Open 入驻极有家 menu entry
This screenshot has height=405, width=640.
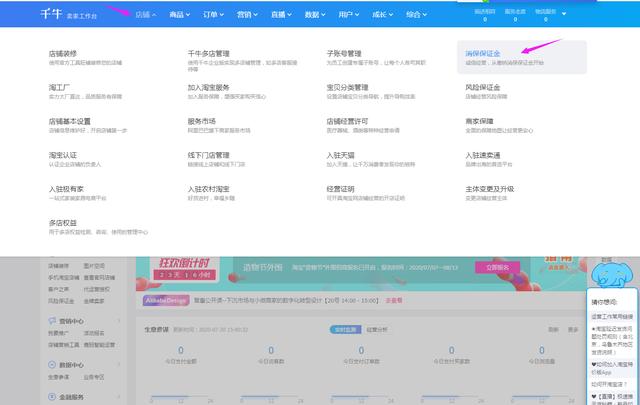click(66, 189)
